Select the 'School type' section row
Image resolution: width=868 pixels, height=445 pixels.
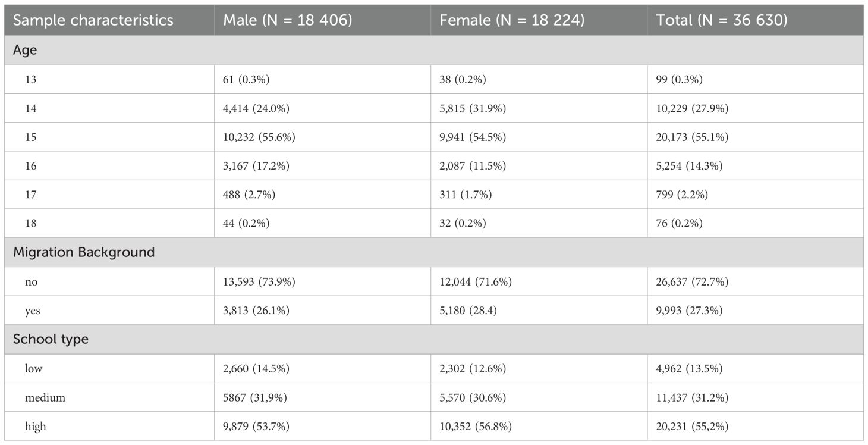click(x=51, y=339)
